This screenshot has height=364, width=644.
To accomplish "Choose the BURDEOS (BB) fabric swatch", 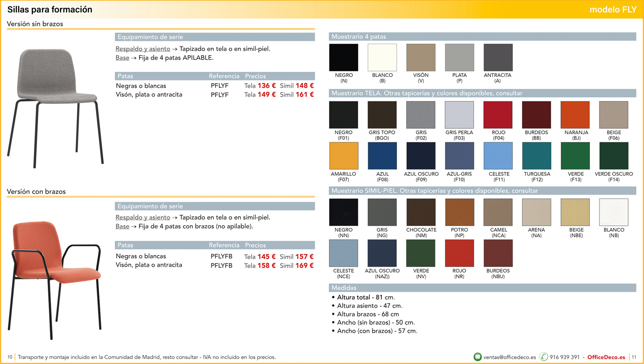I will point(537,115).
